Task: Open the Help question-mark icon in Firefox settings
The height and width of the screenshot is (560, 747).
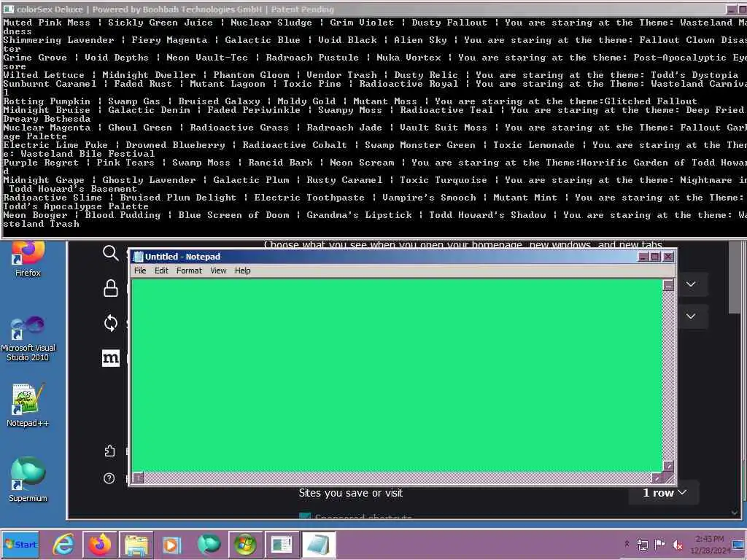Action: coord(109,478)
